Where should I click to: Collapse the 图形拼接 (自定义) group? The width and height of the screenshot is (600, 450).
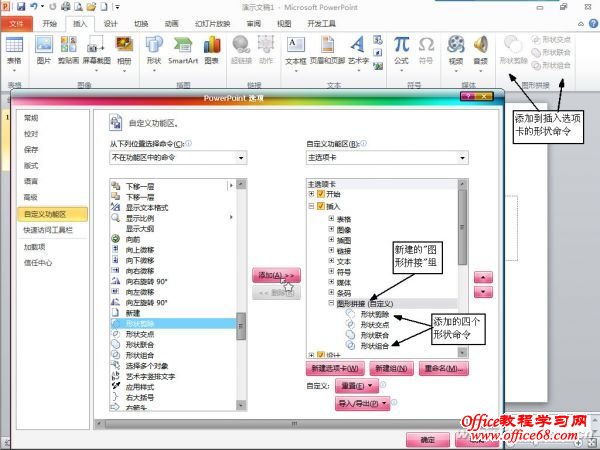pos(331,303)
